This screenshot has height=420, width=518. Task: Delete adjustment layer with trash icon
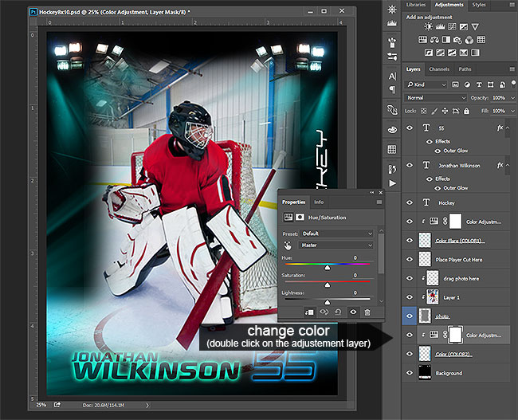[x=367, y=312]
